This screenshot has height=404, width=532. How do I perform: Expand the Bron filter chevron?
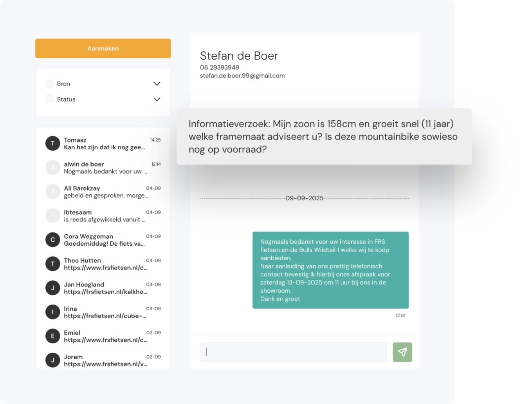point(157,84)
